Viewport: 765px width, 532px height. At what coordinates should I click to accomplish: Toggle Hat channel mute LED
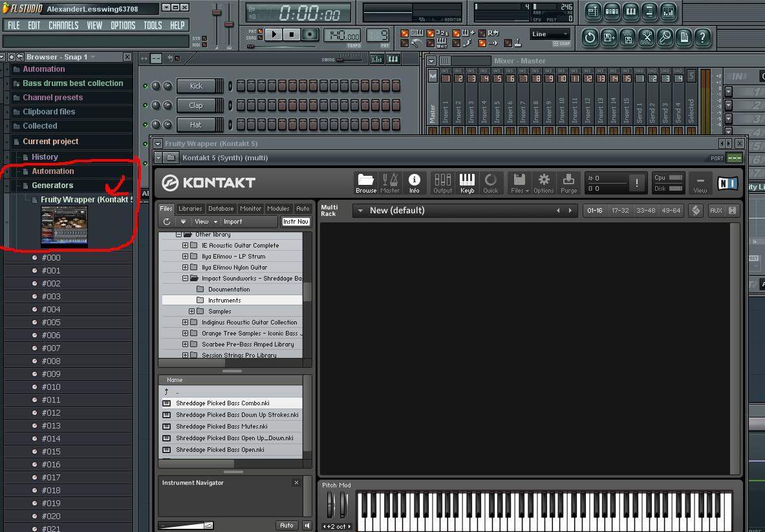point(145,124)
